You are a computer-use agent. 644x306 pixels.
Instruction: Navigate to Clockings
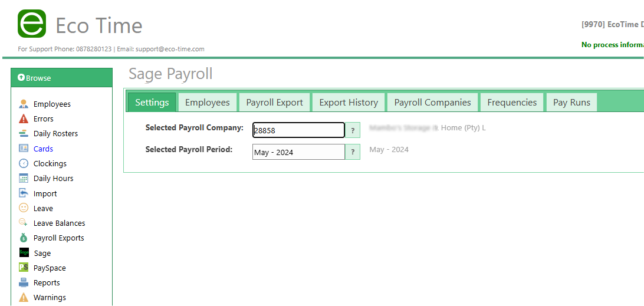coord(50,163)
